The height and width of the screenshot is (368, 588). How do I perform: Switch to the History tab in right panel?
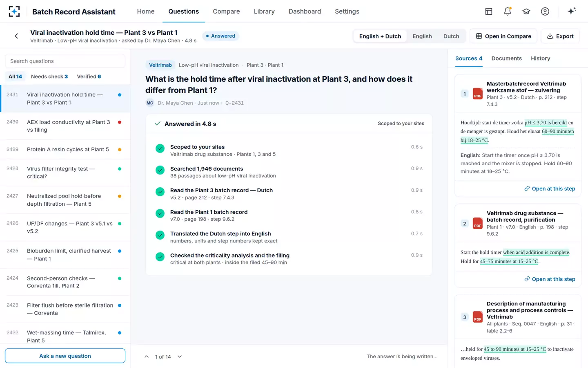coord(540,58)
